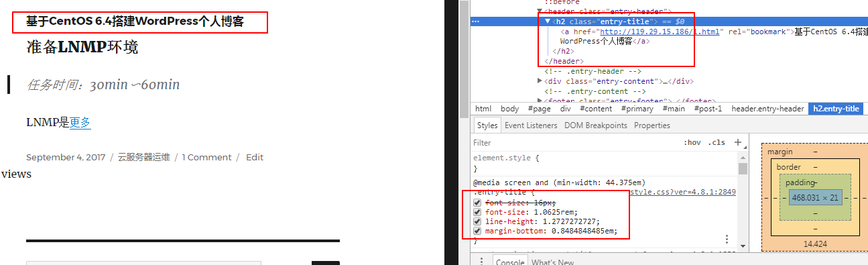This screenshot has width=868, height=265.
Task: Select the closing </h2> tag line
Action: click(x=563, y=51)
